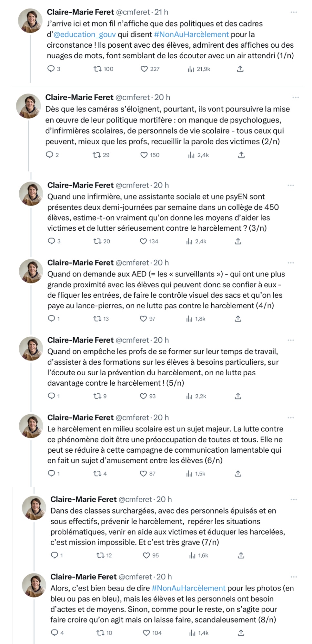The image size is (312, 644).
Task: Open more options on the 2/n tweet
Action: tap(296, 97)
